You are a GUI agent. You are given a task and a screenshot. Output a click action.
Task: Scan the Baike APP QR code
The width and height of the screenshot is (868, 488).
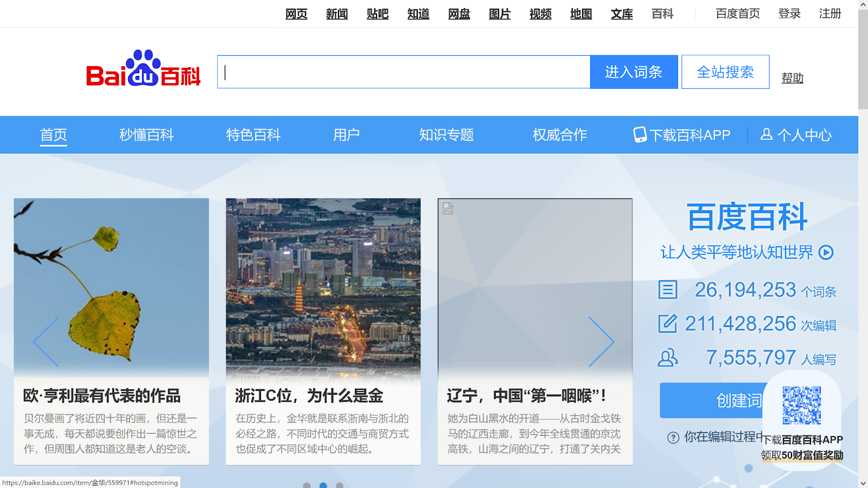point(802,405)
